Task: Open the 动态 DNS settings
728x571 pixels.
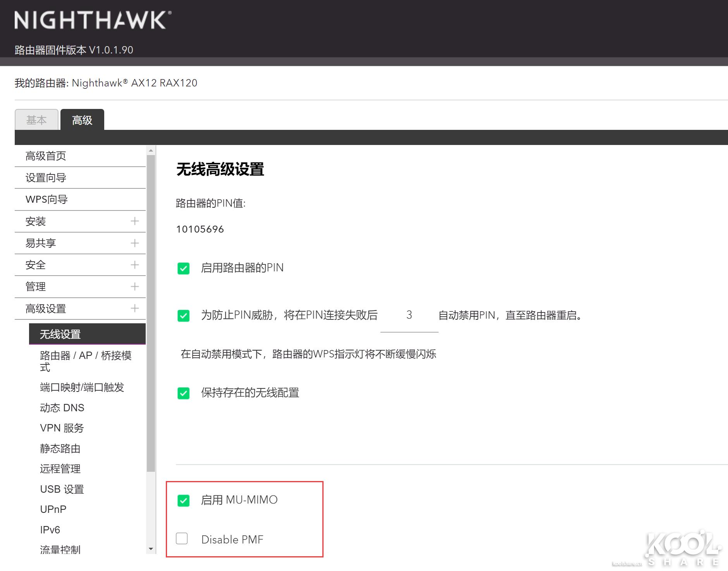Action: click(x=62, y=407)
